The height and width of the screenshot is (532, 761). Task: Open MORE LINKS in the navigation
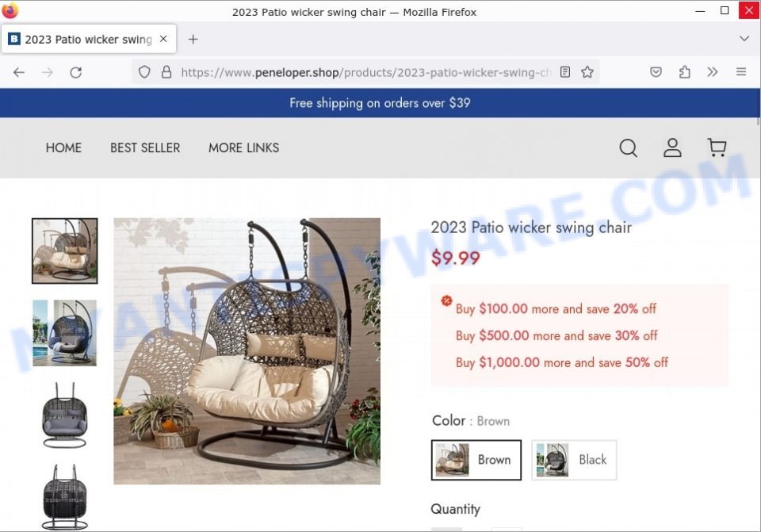click(243, 147)
